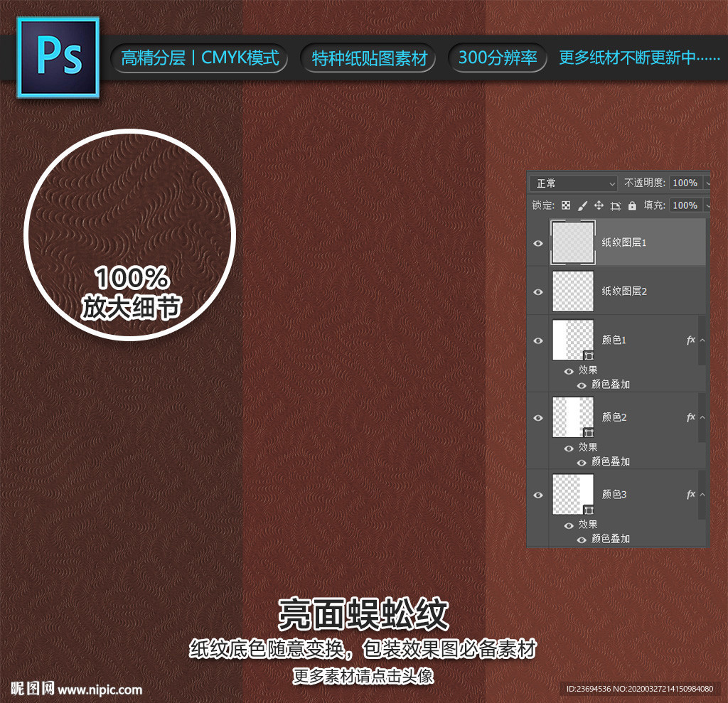The image size is (728, 703).
Task: Click the 300分辨率 pill
Action: coord(497,58)
